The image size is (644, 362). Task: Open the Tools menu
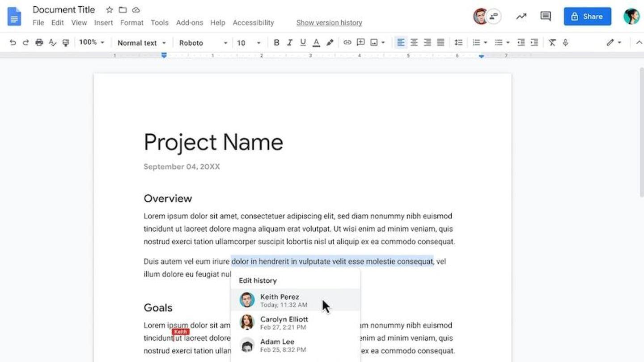click(x=160, y=22)
